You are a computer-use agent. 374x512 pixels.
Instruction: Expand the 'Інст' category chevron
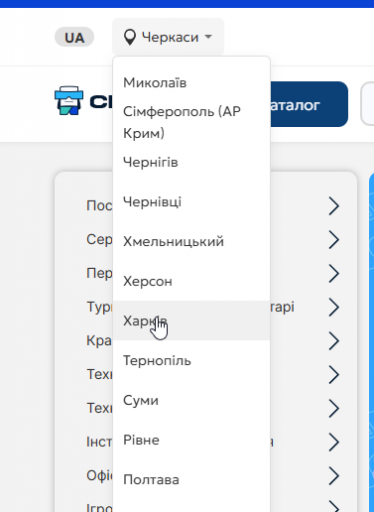pyautogui.click(x=334, y=442)
